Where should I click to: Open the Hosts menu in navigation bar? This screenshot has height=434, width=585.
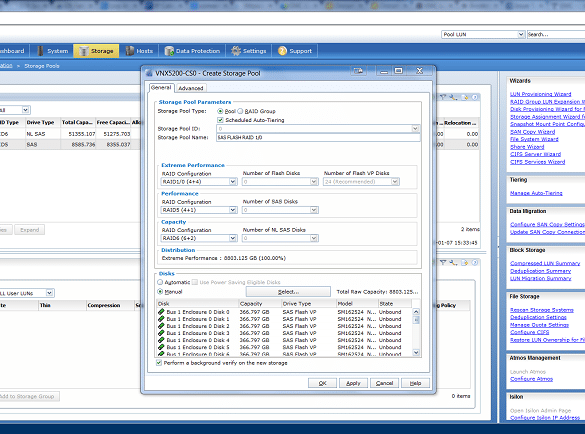[139, 51]
